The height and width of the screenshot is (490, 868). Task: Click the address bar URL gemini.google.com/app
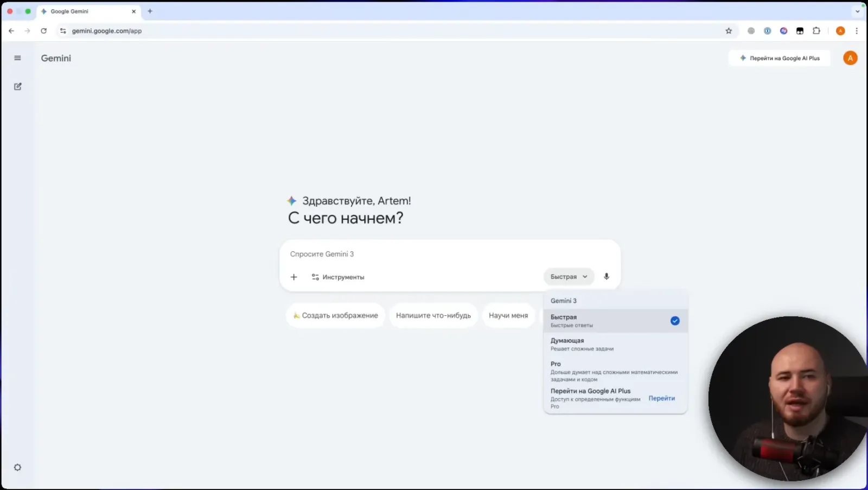(x=107, y=31)
